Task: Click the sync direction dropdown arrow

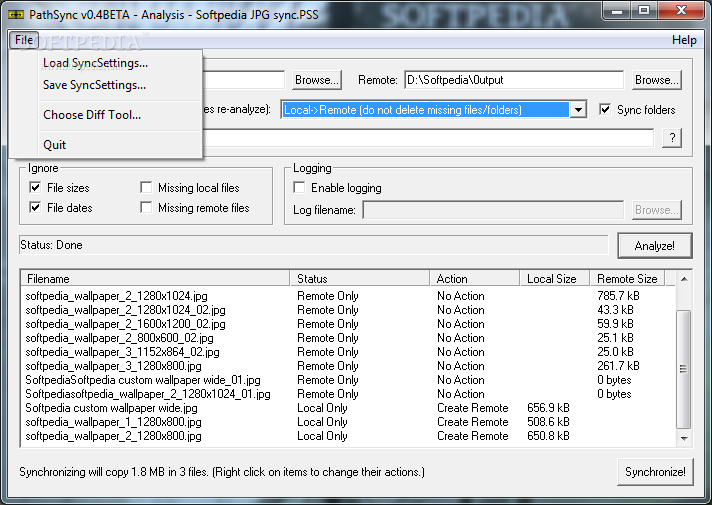Action: [578, 109]
